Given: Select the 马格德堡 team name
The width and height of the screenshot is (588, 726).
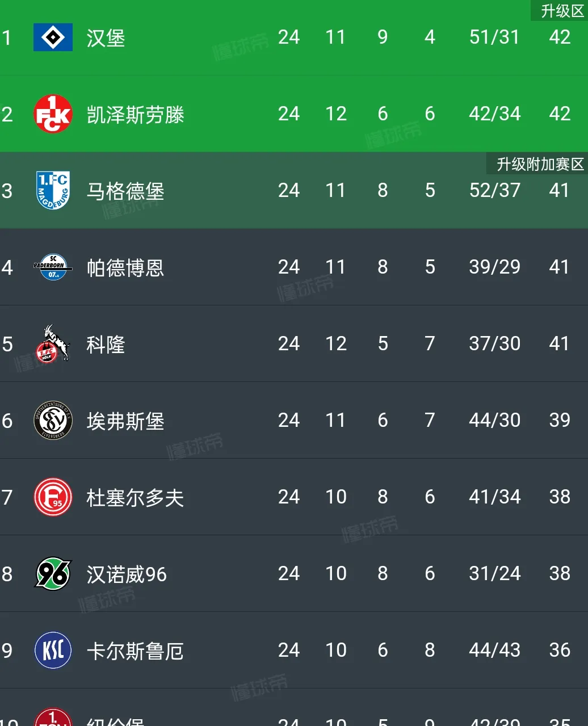Looking at the screenshot, I should [x=125, y=191].
